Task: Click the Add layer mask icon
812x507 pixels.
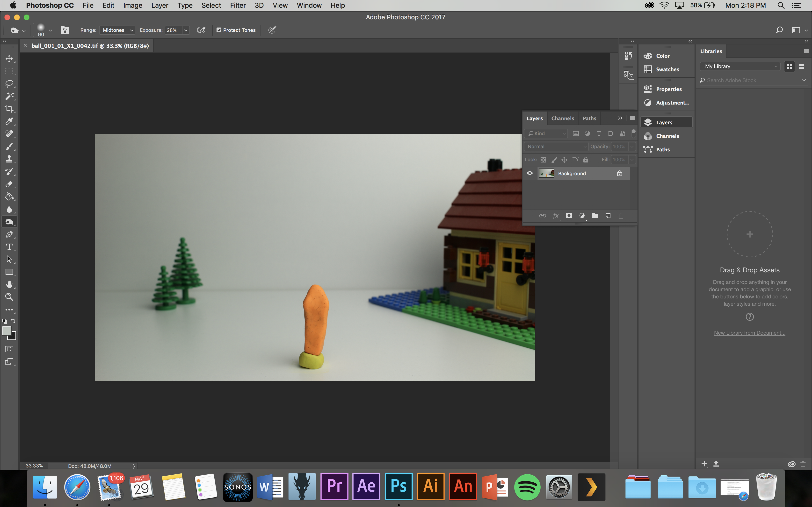Action: tap(569, 216)
